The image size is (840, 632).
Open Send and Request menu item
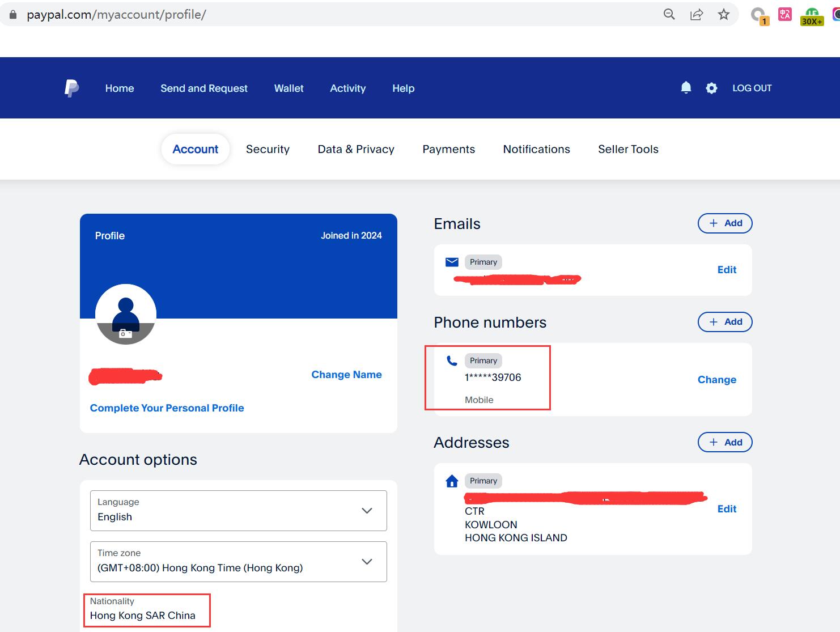204,88
